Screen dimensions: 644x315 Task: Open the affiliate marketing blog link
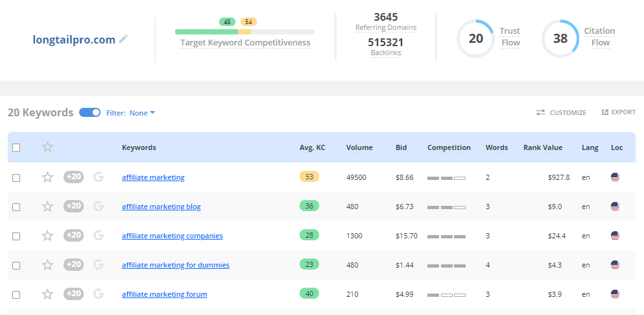[x=161, y=207]
